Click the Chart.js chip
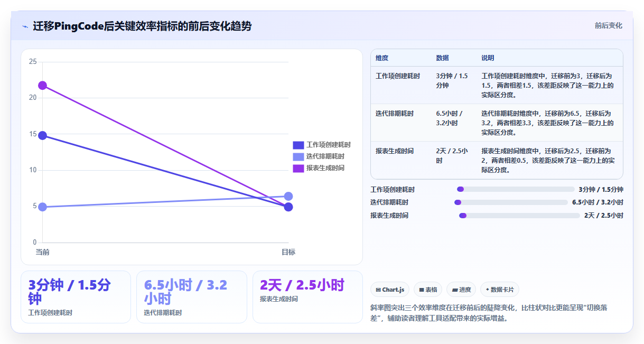Viewport: 644px width, 344px height. [x=390, y=290]
